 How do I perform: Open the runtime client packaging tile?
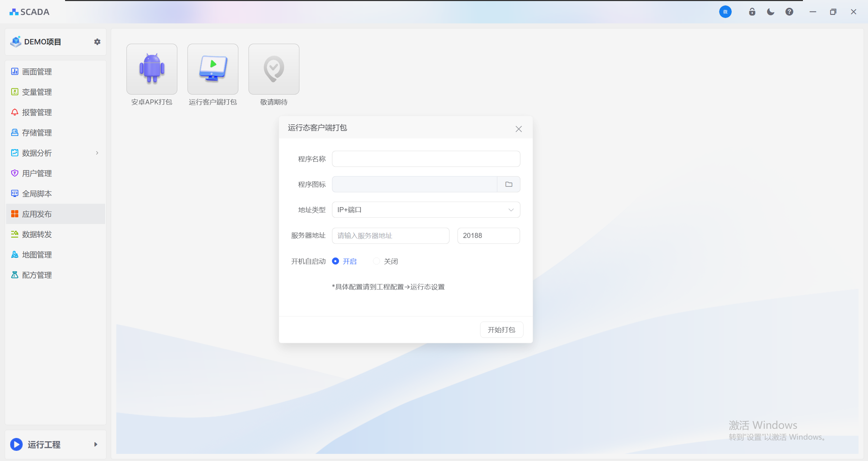pyautogui.click(x=213, y=69)
